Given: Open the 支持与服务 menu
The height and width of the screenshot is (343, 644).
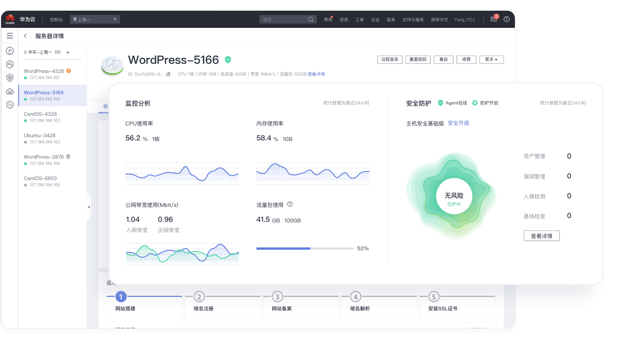Looking at the screenshot, I should point(413,19).
